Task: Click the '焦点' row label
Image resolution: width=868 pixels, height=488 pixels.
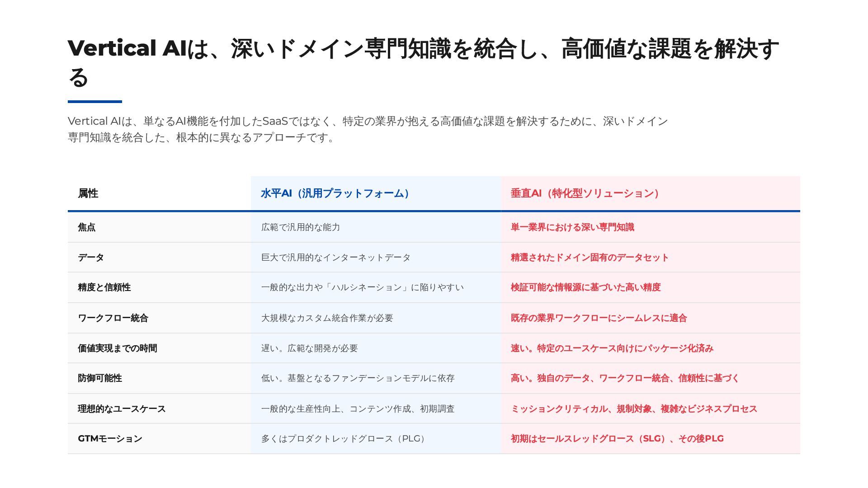Action: 87,227
